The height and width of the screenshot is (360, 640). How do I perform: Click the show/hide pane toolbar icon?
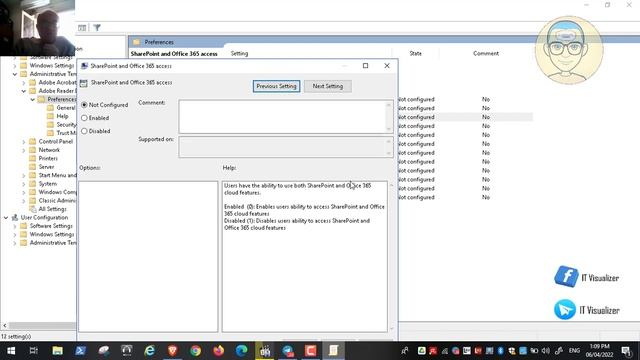[x=82, y=28]
